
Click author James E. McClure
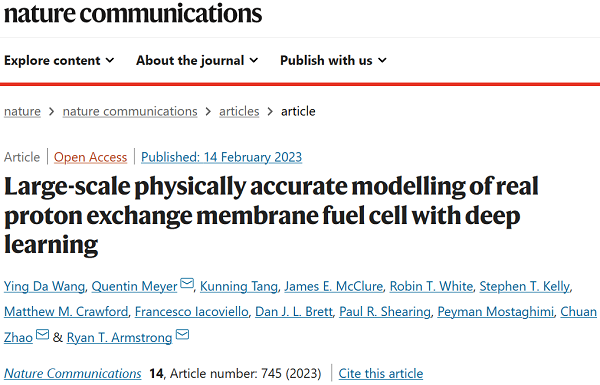[x=334, y=286]
